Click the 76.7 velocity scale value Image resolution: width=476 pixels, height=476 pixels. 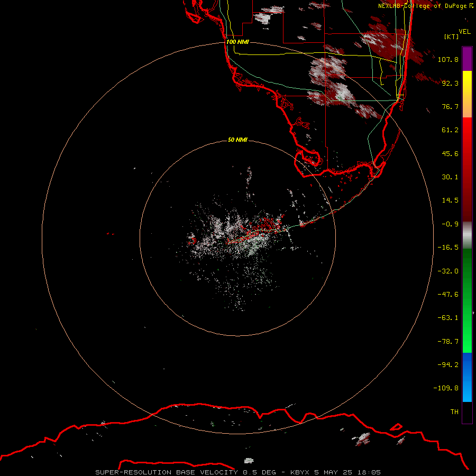(x=450, y=106)
